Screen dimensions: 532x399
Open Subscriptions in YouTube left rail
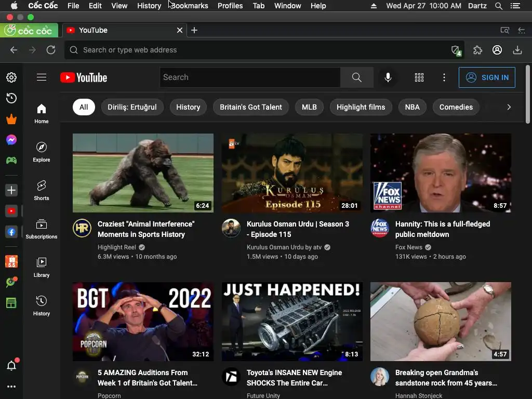pyautogui.click(x=42, y=229)
